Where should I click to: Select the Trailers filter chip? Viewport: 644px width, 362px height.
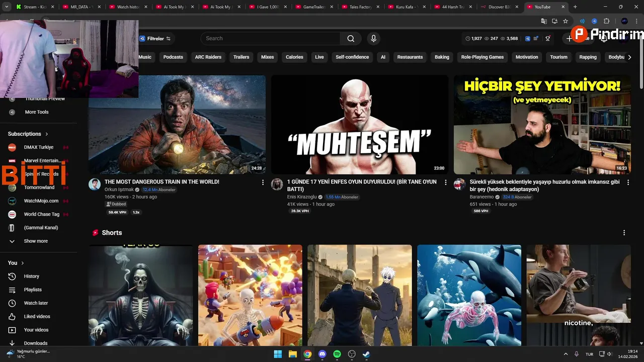pos(242,57)
